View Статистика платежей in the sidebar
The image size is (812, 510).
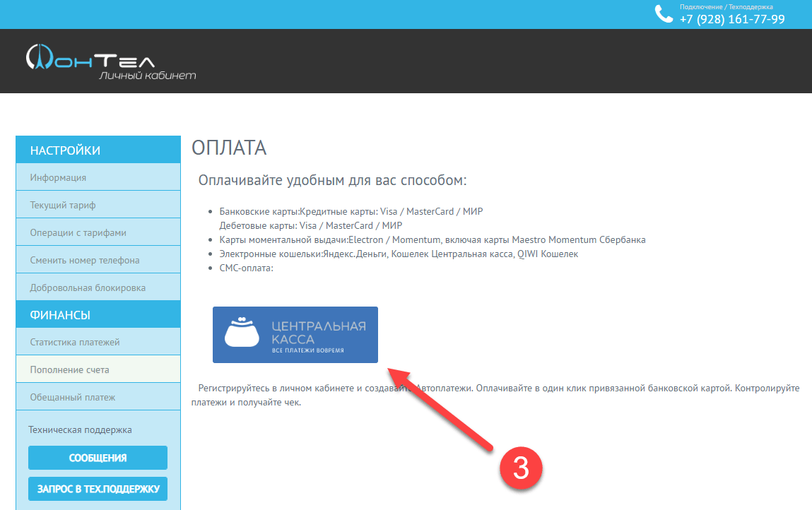click(98, 342)
